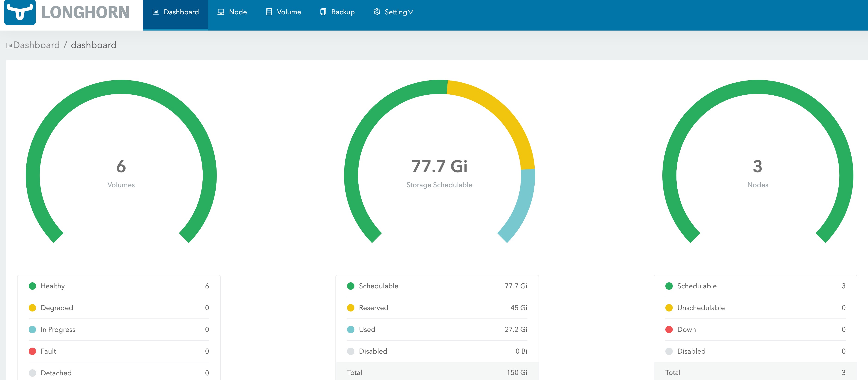This screenshot has height=380, width=868.
Task: Click green dot for Schedulable nodes
Action: coord(669,286)
